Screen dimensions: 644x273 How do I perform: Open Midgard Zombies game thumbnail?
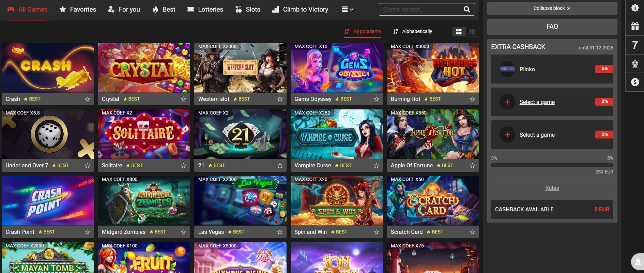[x=144, y=201]
